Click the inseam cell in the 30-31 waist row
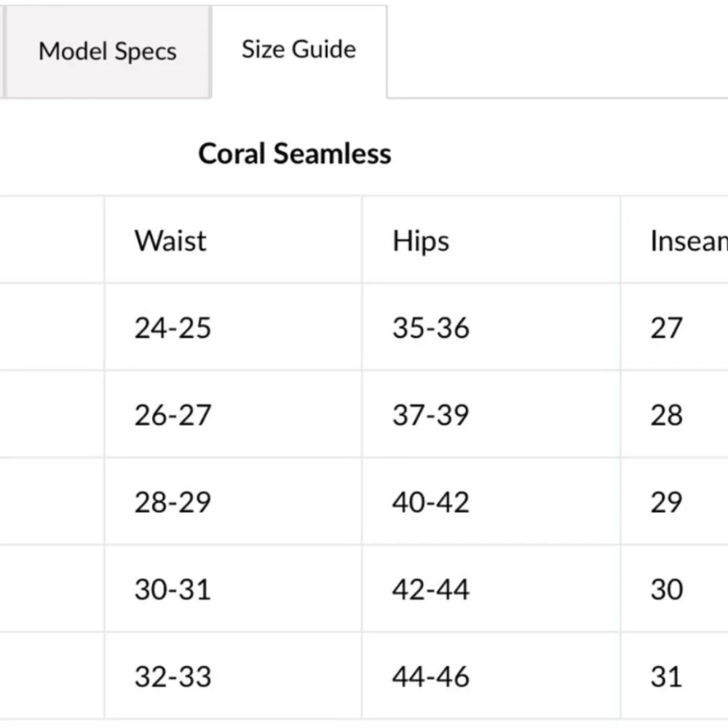728x728 pixels. point(666,589)
